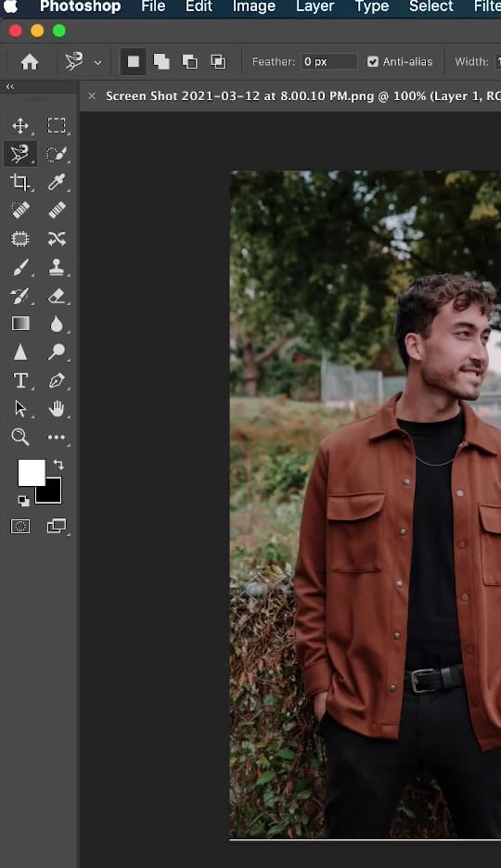The height and width of the screenshot is (868, 501).
Task: Choose Add to selection mode
Action: pos(161,61)
